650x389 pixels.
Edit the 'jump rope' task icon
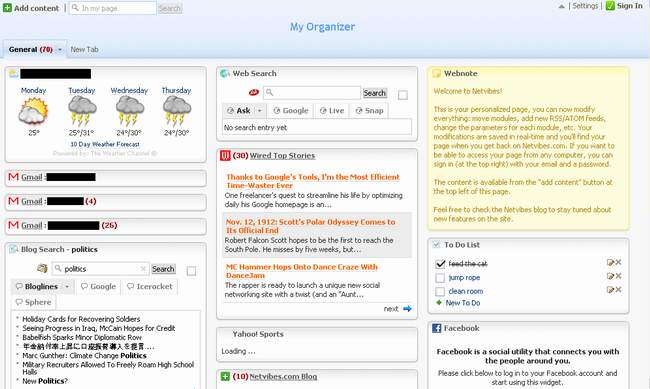click(x=610, y=276)
